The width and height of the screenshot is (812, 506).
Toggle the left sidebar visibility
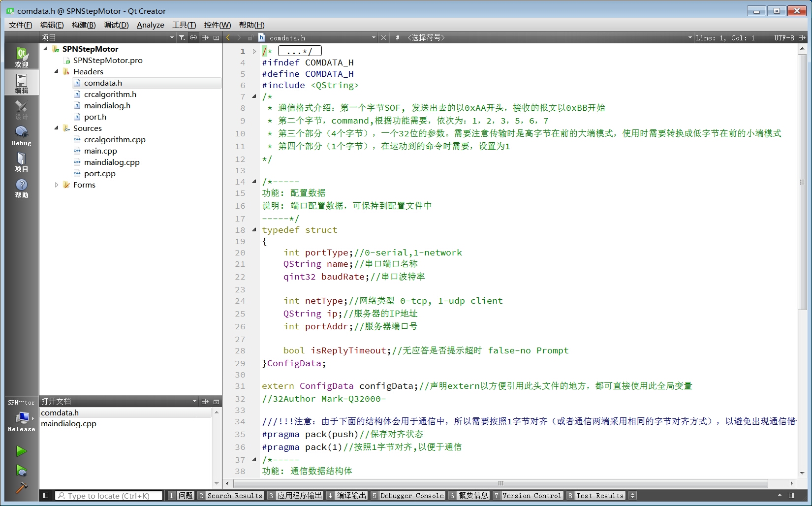tap(45, 496)
